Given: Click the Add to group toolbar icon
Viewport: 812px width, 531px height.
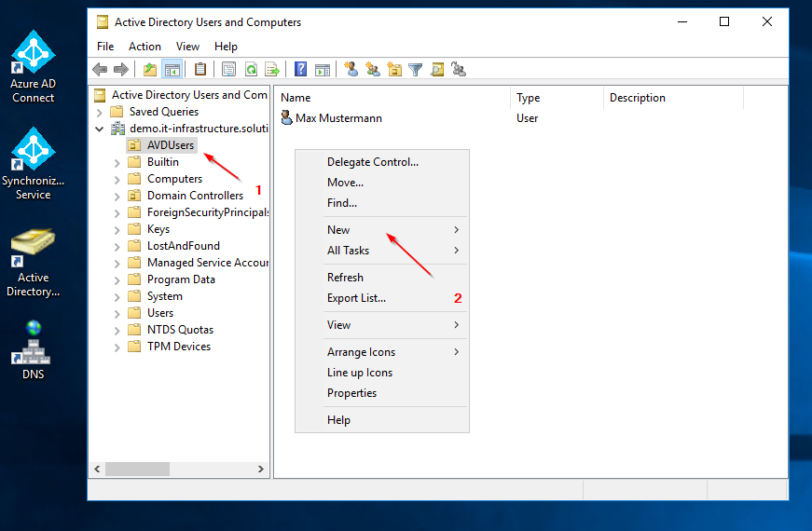Looking at the screenshot, I should (x=459, y=69).
